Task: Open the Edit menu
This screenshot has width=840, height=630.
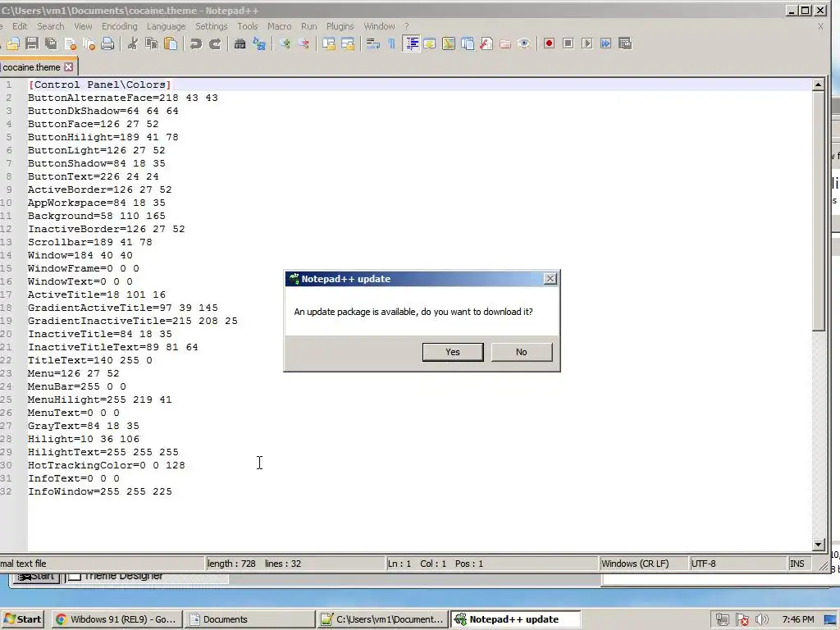Action: click(x=20, y=26)
